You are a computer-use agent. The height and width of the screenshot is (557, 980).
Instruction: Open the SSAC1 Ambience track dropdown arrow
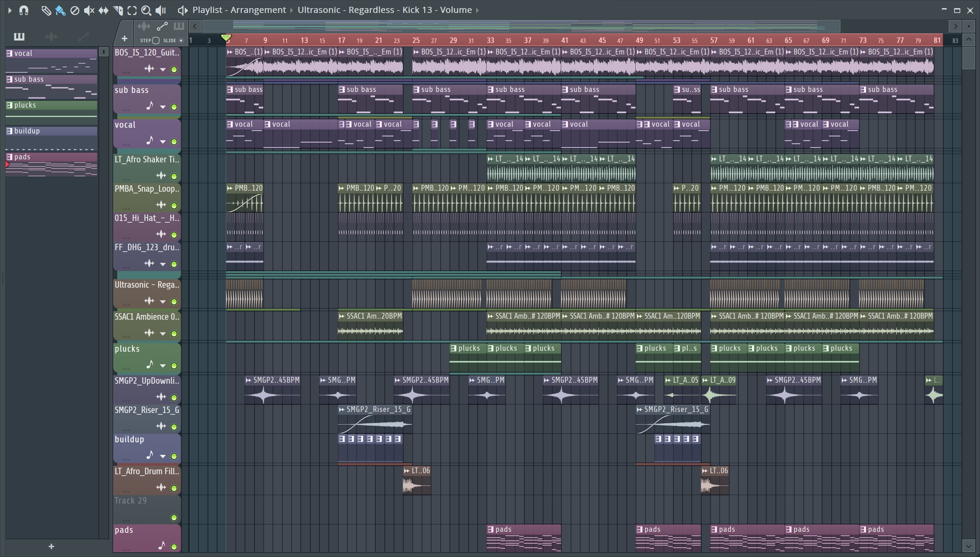(163, 333)
